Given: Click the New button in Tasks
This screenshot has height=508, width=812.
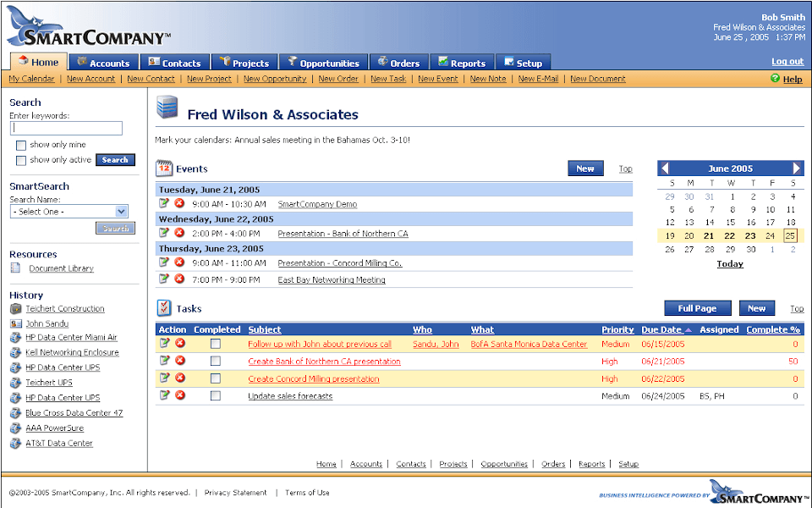Looking at the screenshot, I should coord(756,308).
